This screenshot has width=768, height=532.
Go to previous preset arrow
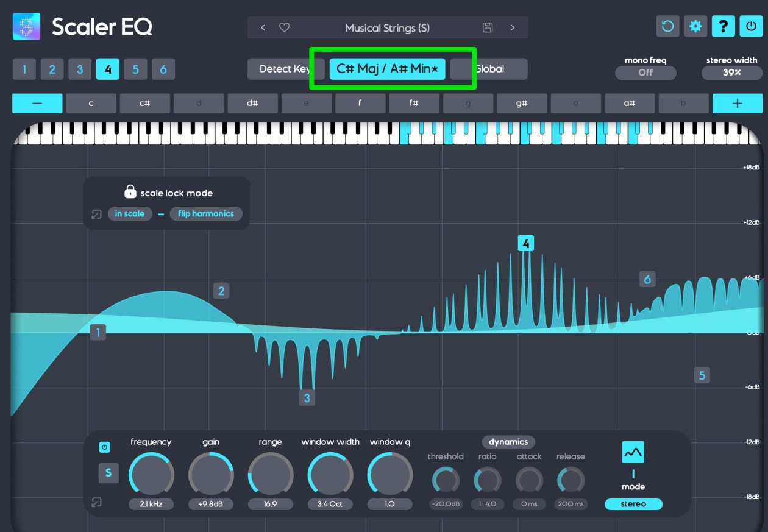point(263,27)
